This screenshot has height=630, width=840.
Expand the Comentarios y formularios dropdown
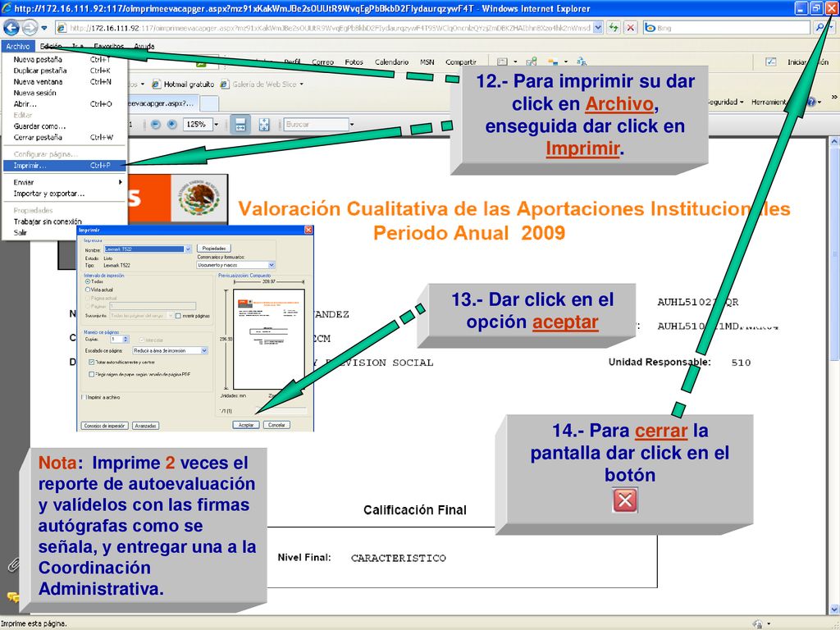(272, 265)
